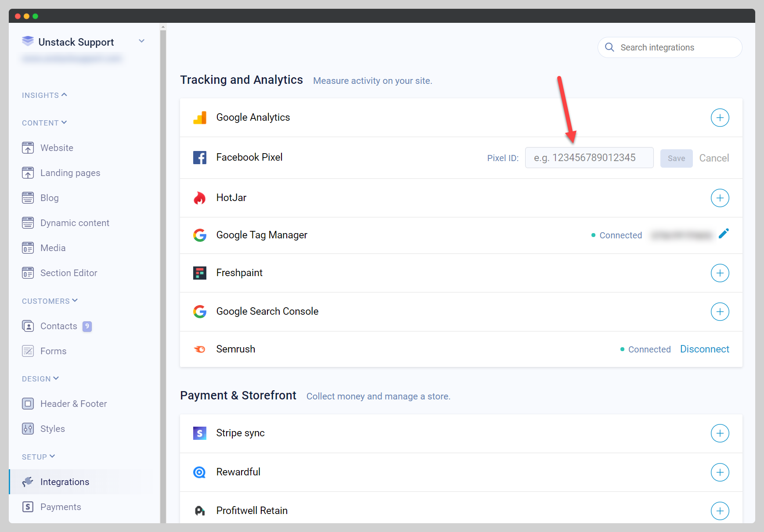
Task: Click the plus icon for Google Analytics
Action: click(720, 118)
